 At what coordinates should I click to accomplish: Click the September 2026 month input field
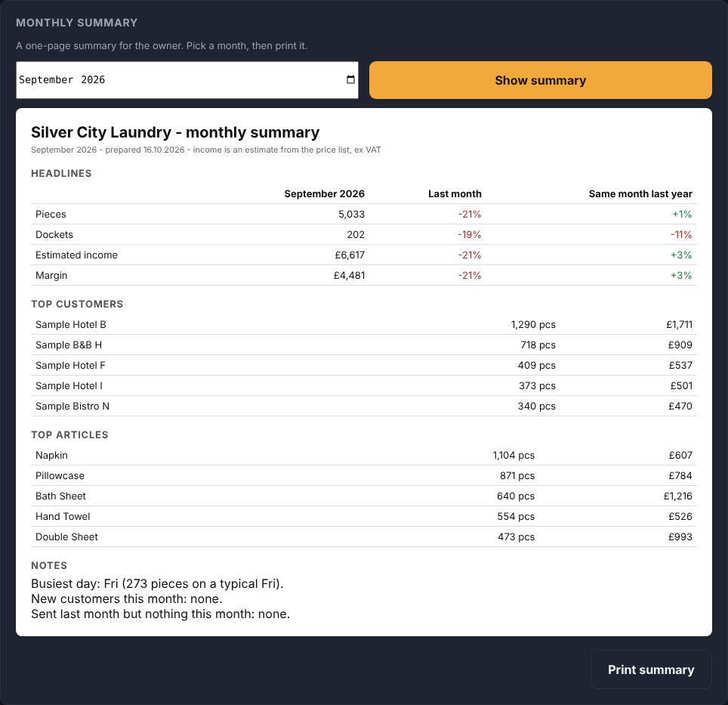187,80
